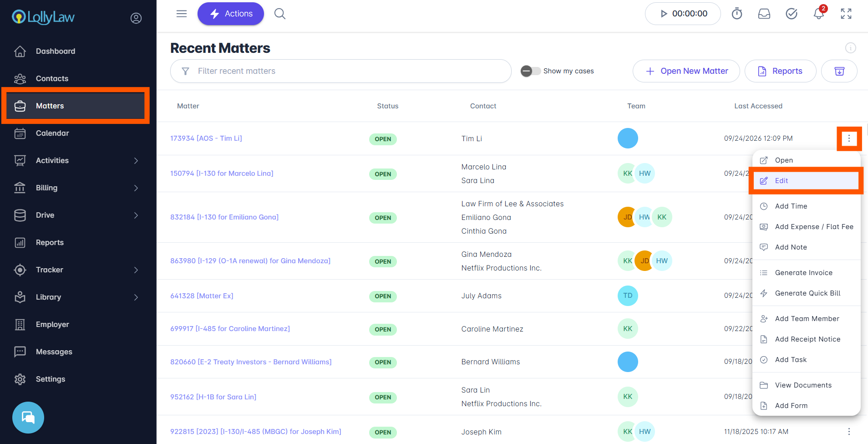Choose View Documents from the menu
Image resolution: width=868 pixels, height=444 pixels.
(806, 385)
